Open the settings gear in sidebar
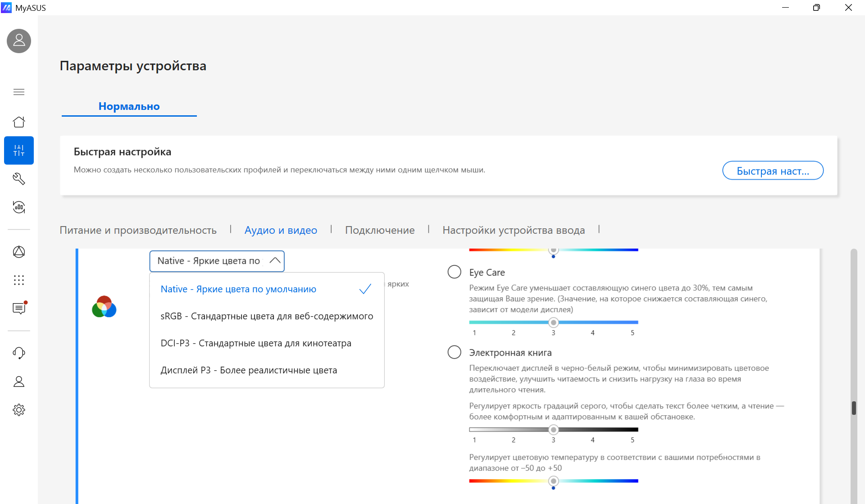The image size is (865, 504). [19, 410]
